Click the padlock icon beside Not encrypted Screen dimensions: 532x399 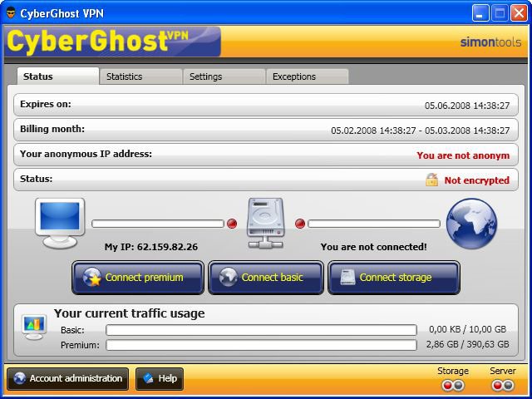[431, 180]
